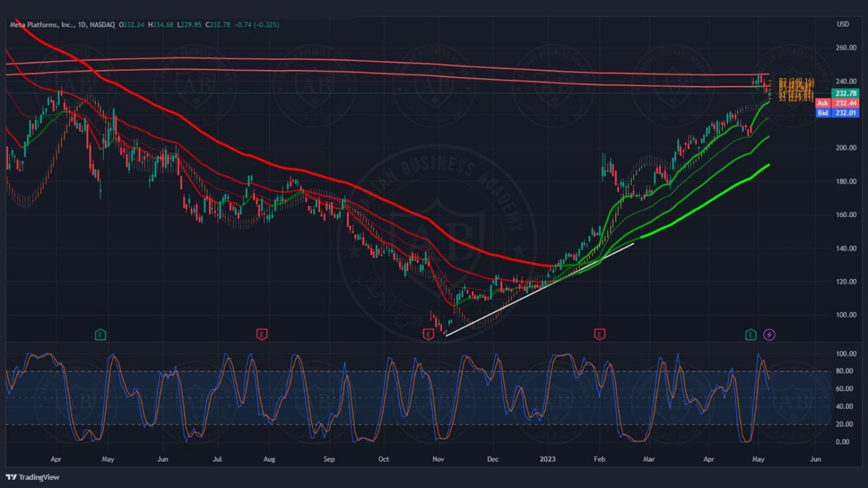The image size is (868, 488).
Task: Click the Oct label on time axis
Action: [x=384, y=459]
